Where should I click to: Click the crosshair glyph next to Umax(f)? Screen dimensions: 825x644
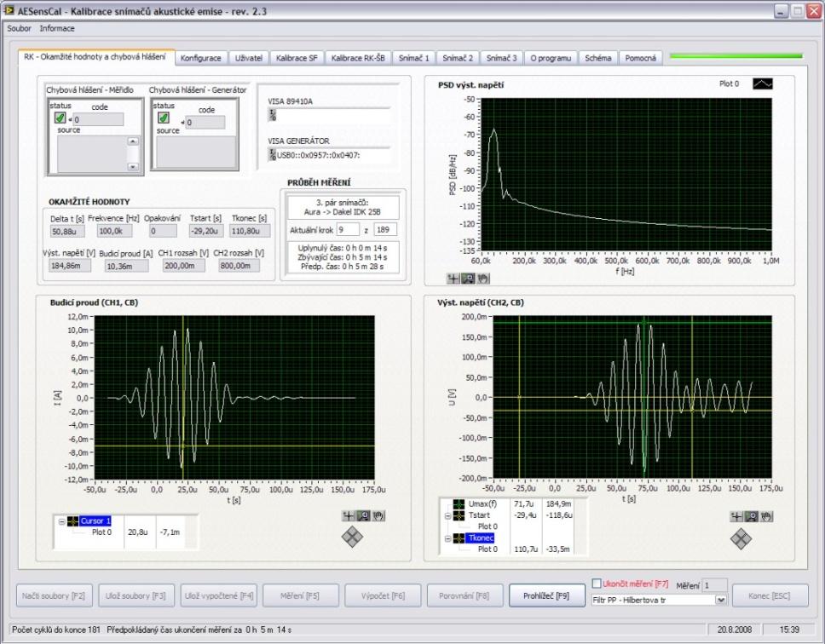coord(459,503)
